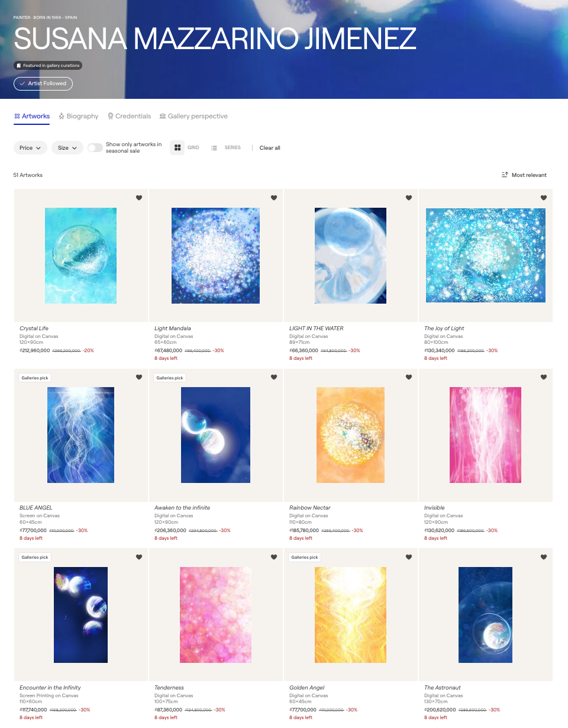Tap heart icon on The Joy of Light

click(x=544, y=198)
